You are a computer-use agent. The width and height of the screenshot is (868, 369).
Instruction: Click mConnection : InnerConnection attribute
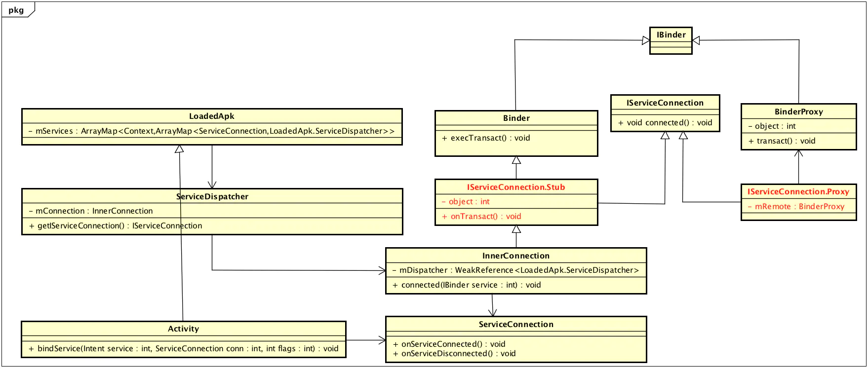click(91, 211)
